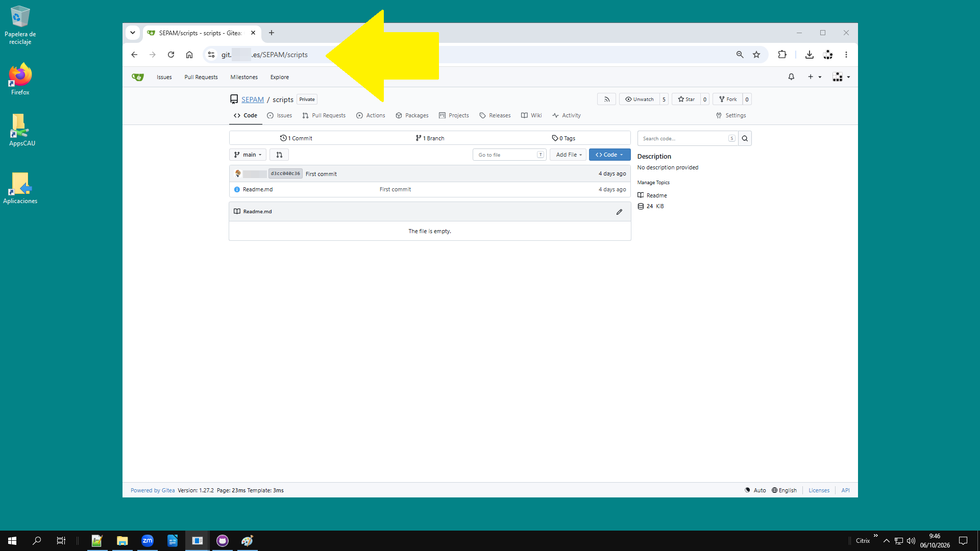Open the Licenses footer link
Screen dimensions: 980x551
(819, 490)
